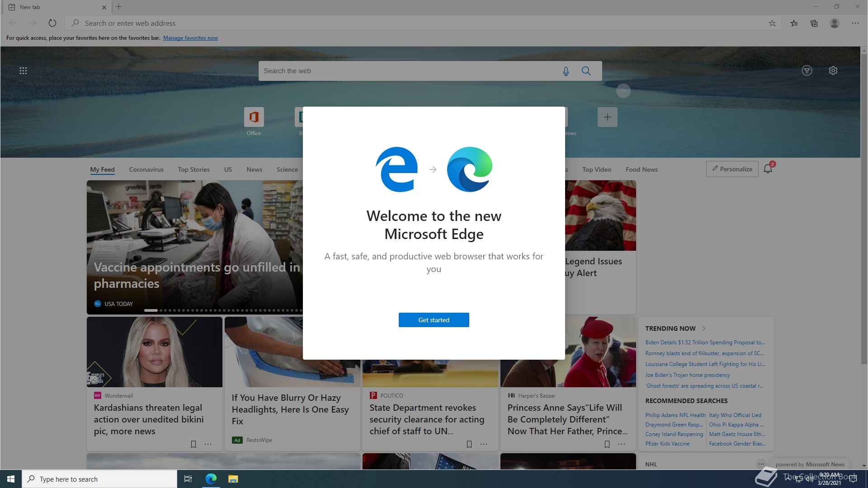
Task: Open more options on POLITICO card
Action: point(484,444)
